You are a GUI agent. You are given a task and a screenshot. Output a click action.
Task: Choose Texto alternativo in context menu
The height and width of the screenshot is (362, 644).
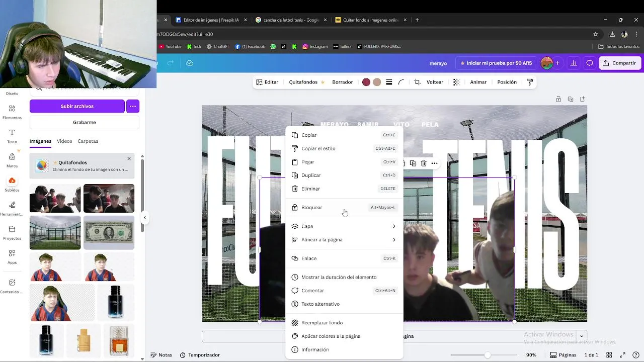tap(345, 304)
